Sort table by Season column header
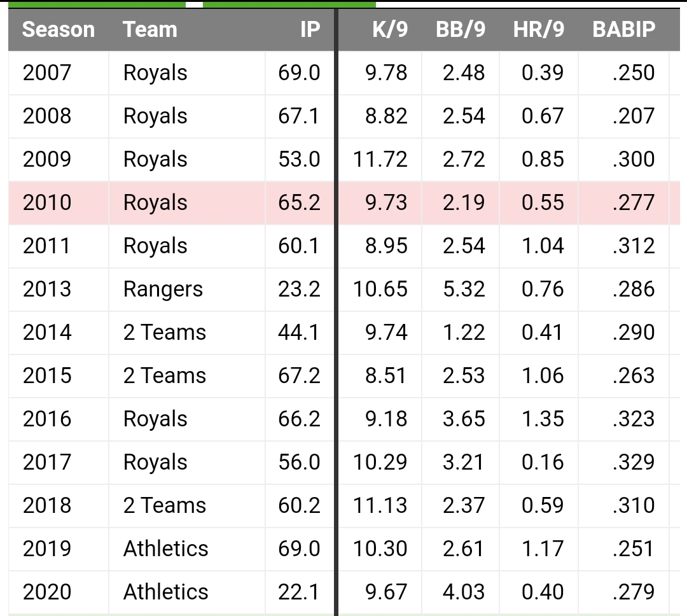This screenshot has height=616, width=687. 59,30
